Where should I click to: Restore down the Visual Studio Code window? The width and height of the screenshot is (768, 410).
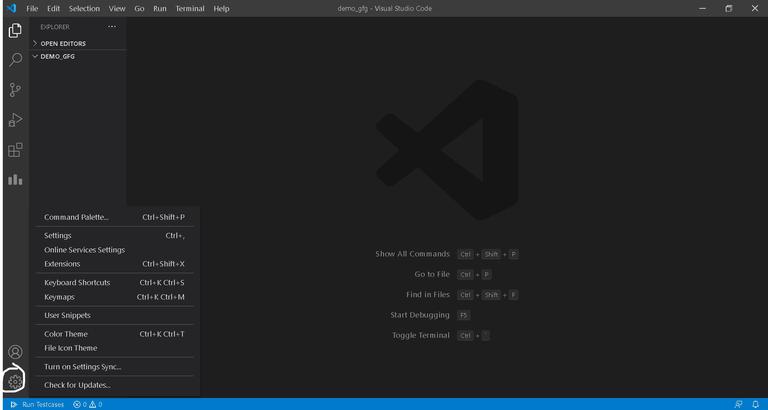[729, 8]
